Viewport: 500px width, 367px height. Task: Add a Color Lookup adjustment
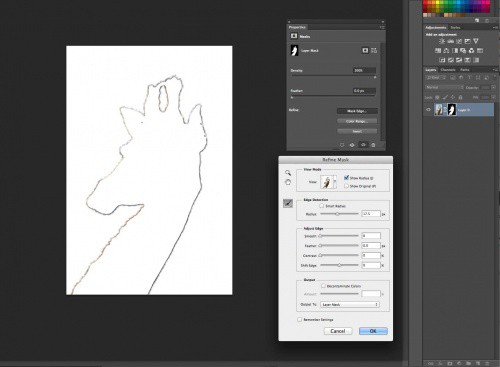pos(480,51)
